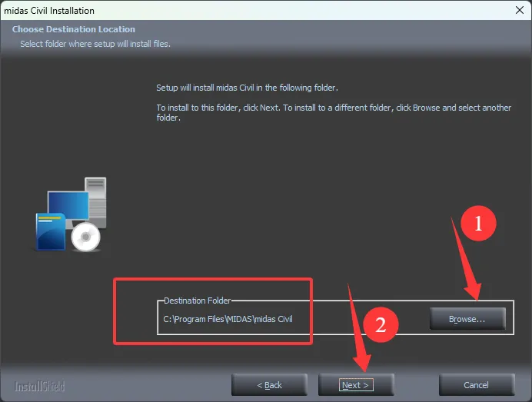Proceed with the Next > button
The height and width of the screenshot is (402, 532).
pyautogui.click(x=356, y=384)
